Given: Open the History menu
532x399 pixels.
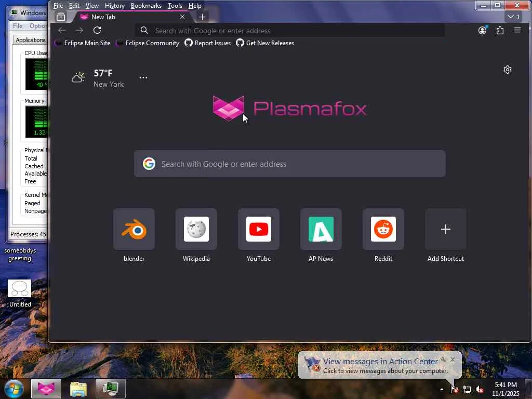Looking at the screenshot, I should [115, 5].
